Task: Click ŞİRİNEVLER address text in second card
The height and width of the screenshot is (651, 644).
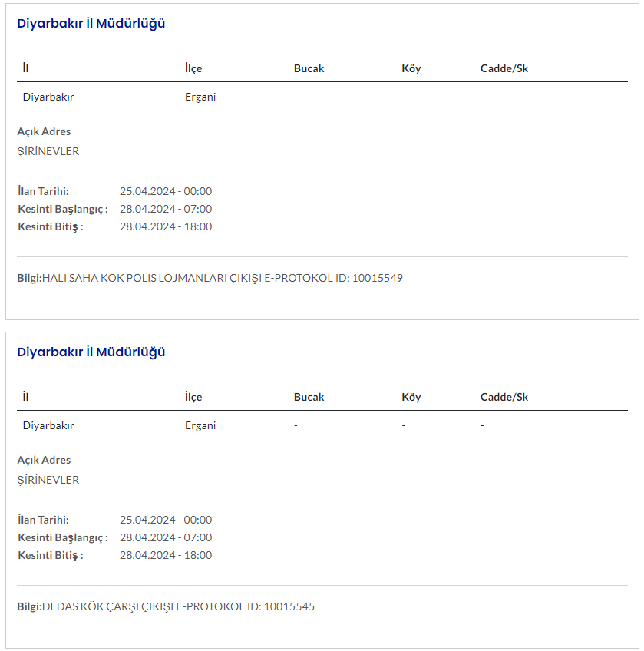Action: pos(48,480)
